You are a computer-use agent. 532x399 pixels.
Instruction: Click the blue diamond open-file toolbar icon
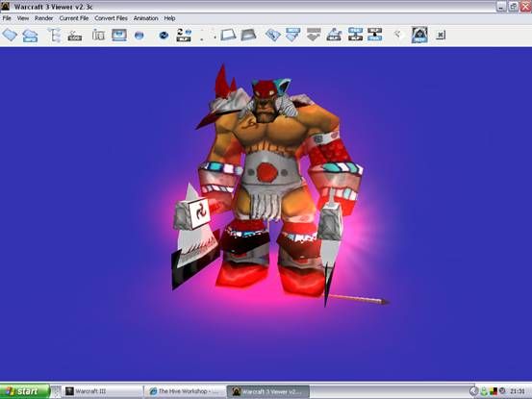coord(10,35)
